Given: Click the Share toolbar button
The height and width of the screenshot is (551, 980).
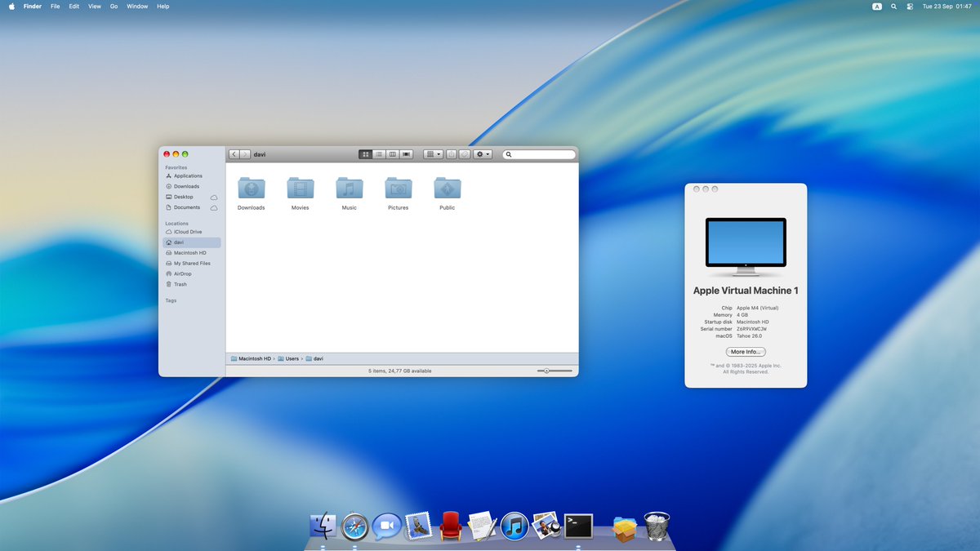Looking at the screenshot, I should pos(452,154).
